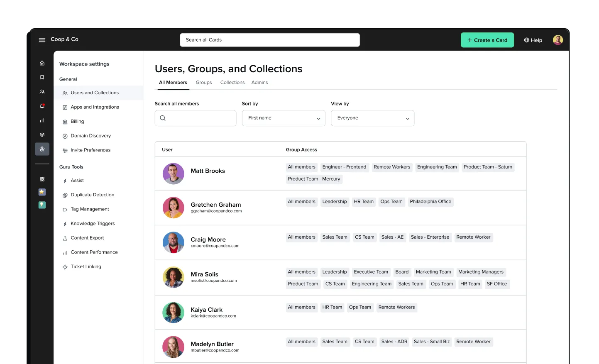Click Gretchen Graham's Philadelphia Office tag
The height and width of the screenshot is (364, 599).
(x=430, y=202)
